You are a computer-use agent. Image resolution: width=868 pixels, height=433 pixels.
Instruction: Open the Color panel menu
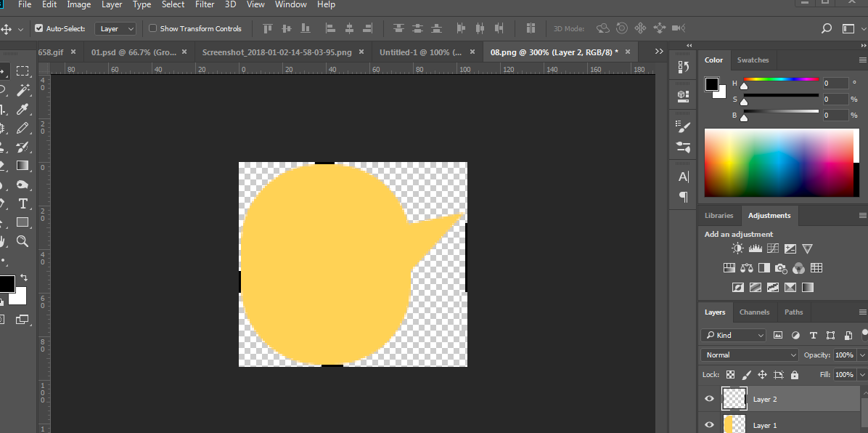(862, 60)
